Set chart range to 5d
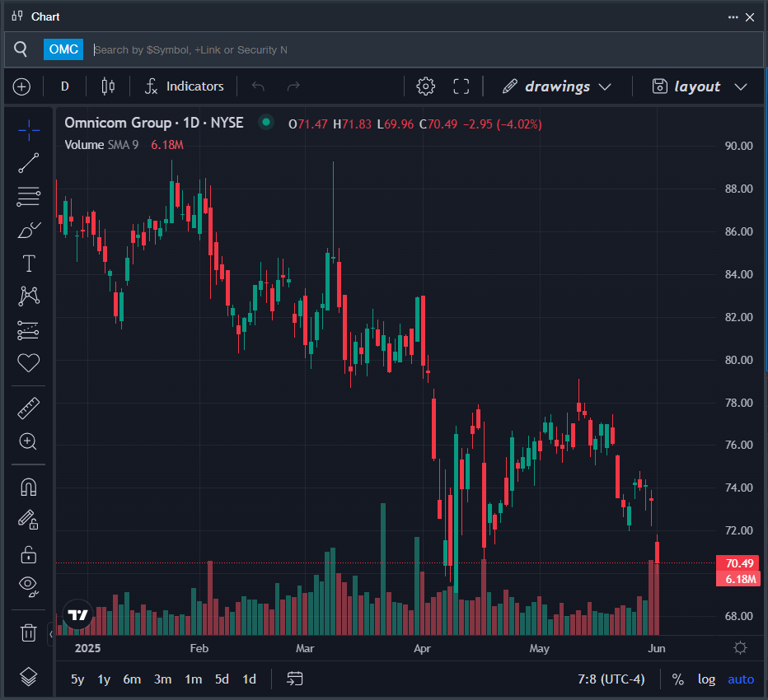 point(222,679)
